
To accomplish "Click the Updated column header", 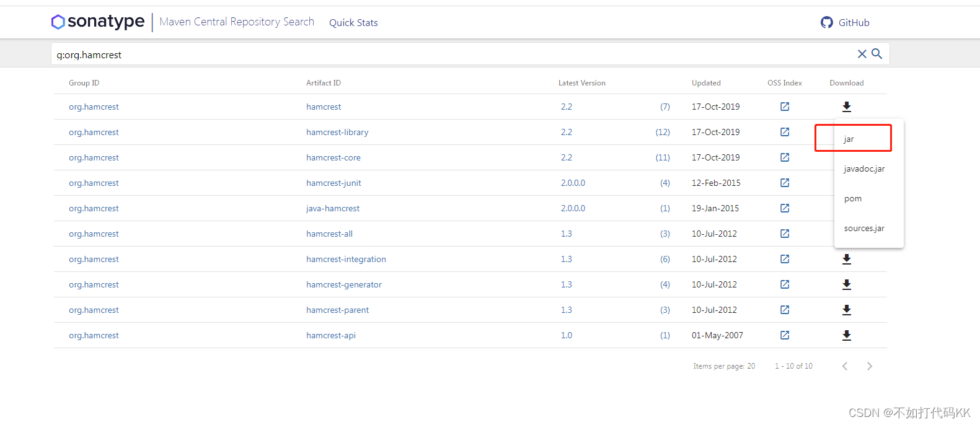I will [x=706, y=83].
